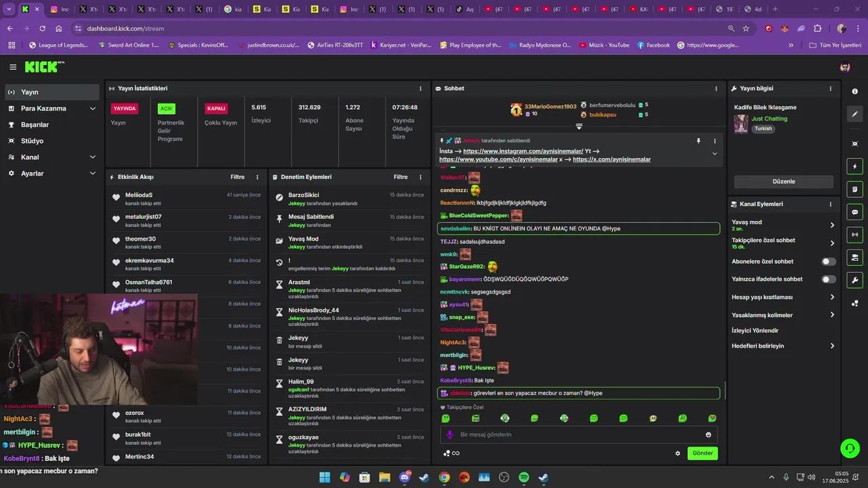Screen dimensions: 868x488
Task: Click MeliiodaS follower event row
Action: [186, 199]
